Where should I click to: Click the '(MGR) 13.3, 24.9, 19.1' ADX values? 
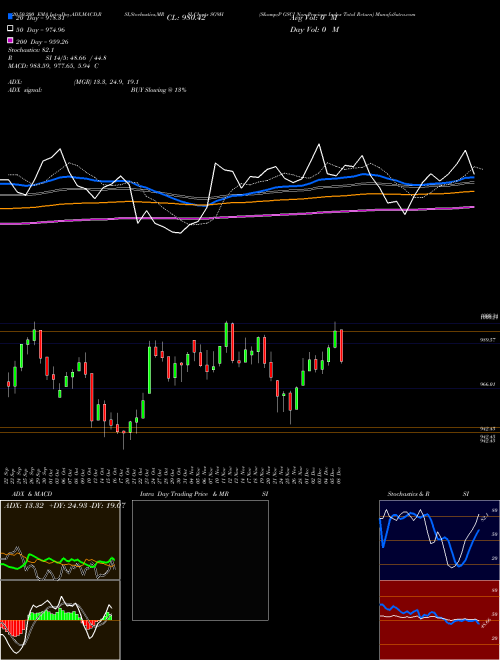106,82
